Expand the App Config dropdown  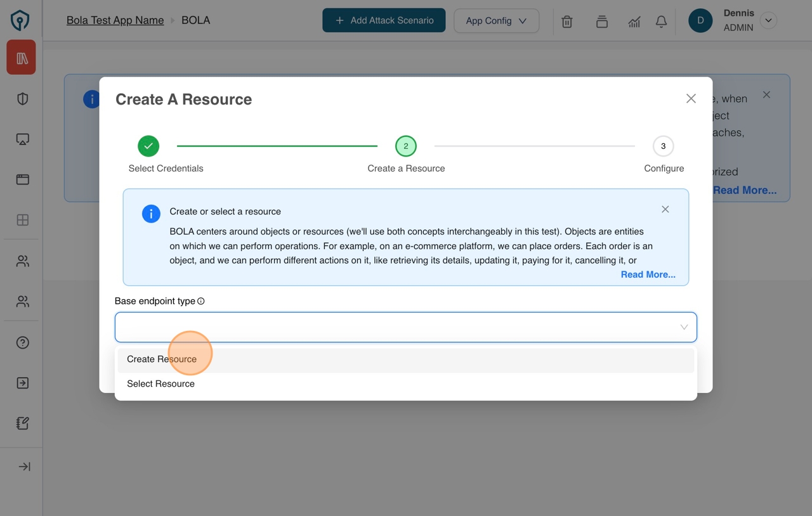pyautogui.click(x=496, y=20)
